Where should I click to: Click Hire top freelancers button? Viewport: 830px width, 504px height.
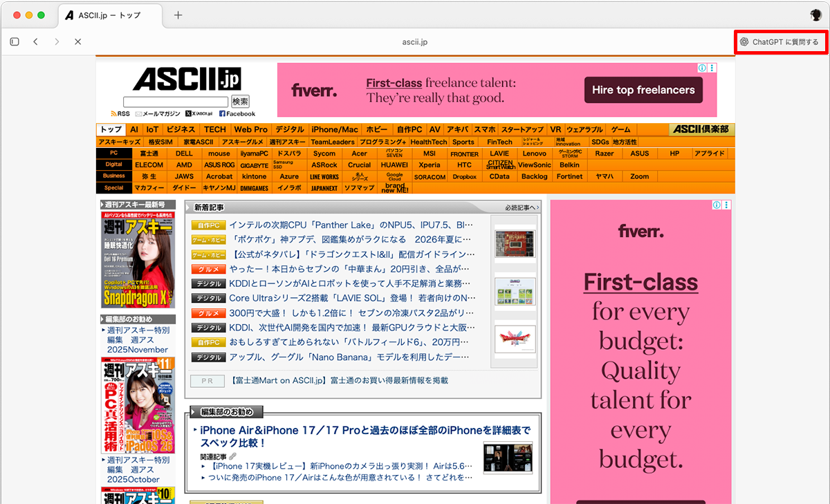643,90
